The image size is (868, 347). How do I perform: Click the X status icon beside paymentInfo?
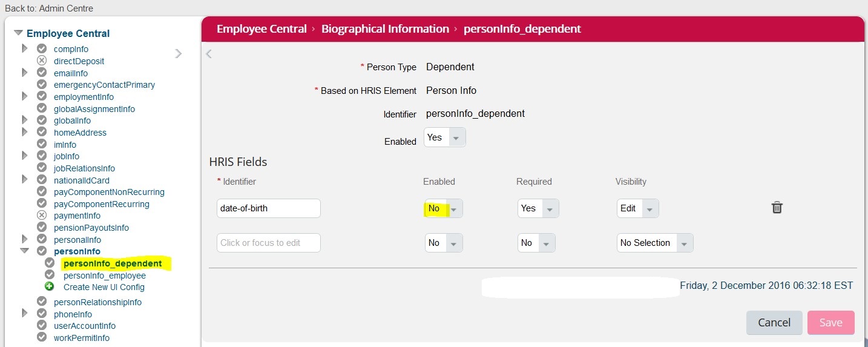coord(42,215)
